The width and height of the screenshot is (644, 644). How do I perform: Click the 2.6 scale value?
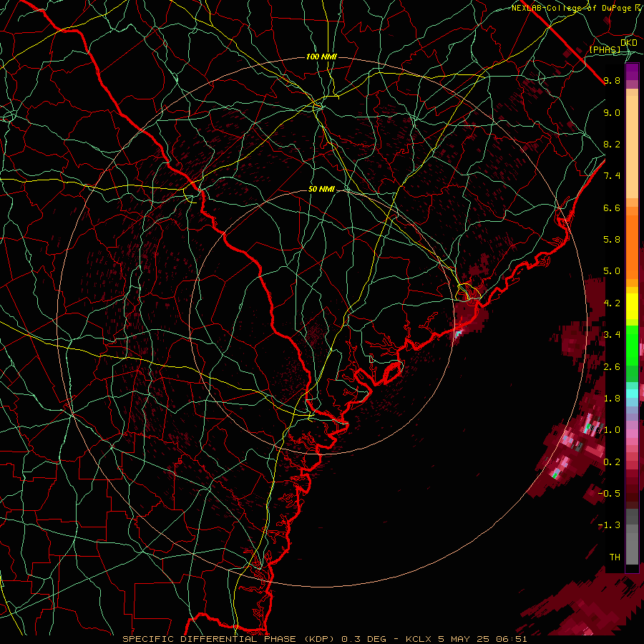[x=612, y=367]
